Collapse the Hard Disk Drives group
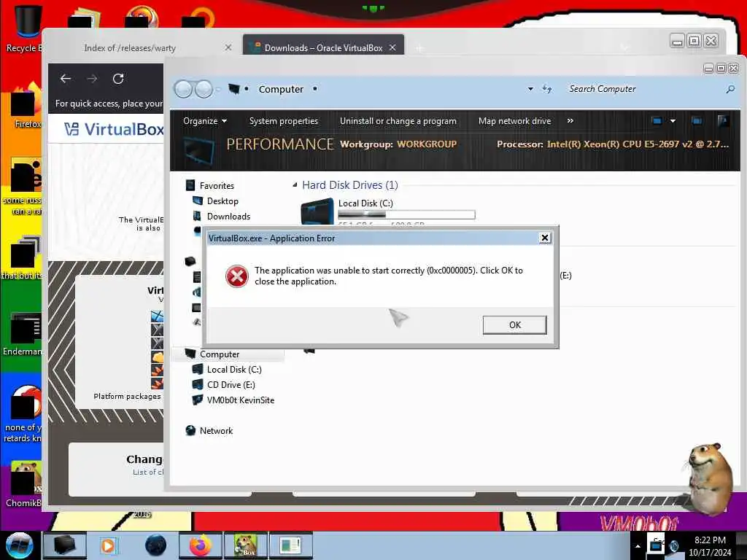Image resolution: width=747 pixels, height=560 pixels. [295, 184]
